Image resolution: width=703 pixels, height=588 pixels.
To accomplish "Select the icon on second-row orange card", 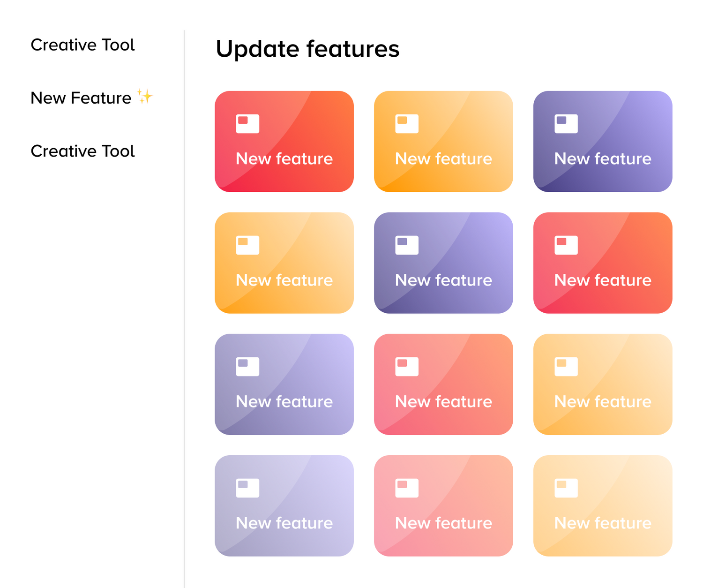I will point(247,245).
